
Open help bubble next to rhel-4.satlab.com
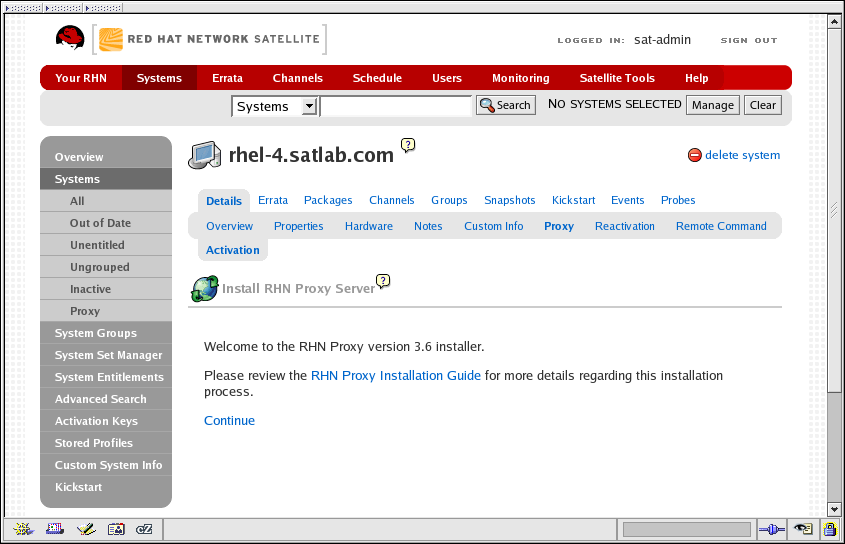pyautogui.click(x=408, y=144)
